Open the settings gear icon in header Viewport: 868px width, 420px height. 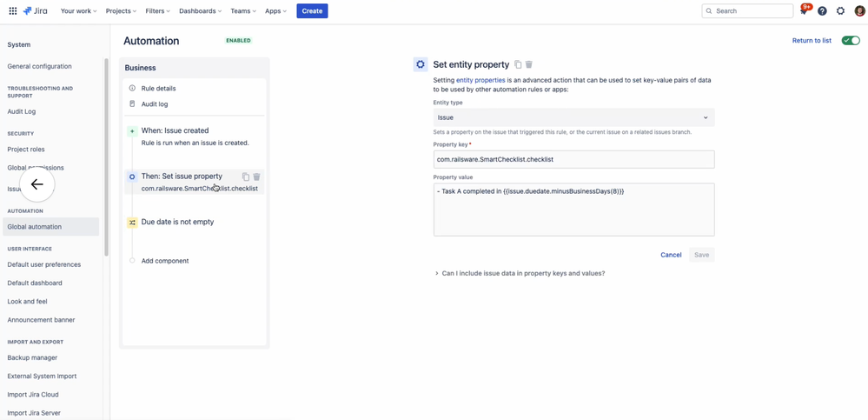[840, 10]
